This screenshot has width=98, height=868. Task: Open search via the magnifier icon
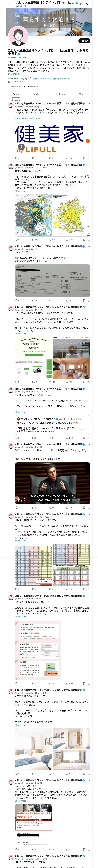(x=87, y=4)
